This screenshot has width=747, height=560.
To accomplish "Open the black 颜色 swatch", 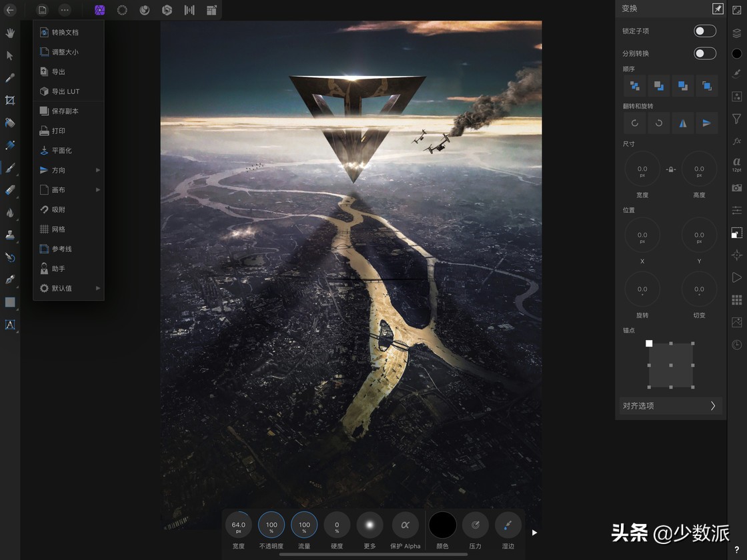I will point(442,525).
